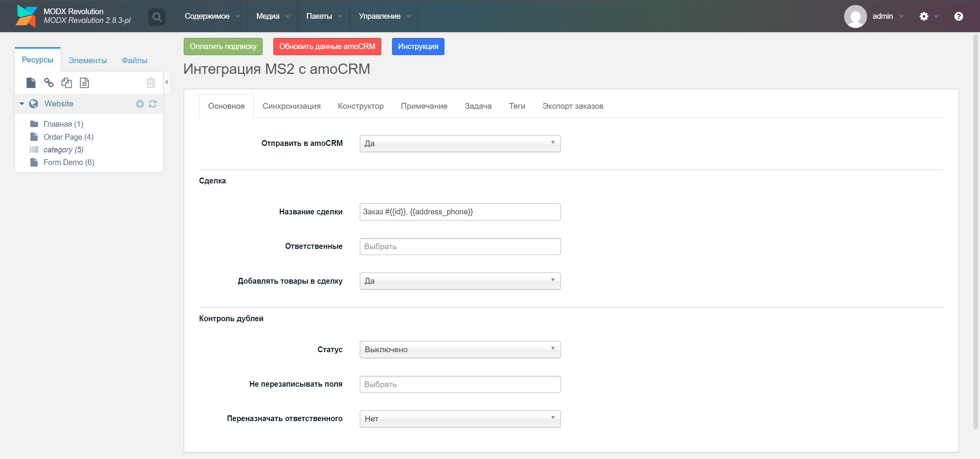
Task: Switch to the Элементы sidebar tab
Action: pyautogui.click(x=88, y=60)
